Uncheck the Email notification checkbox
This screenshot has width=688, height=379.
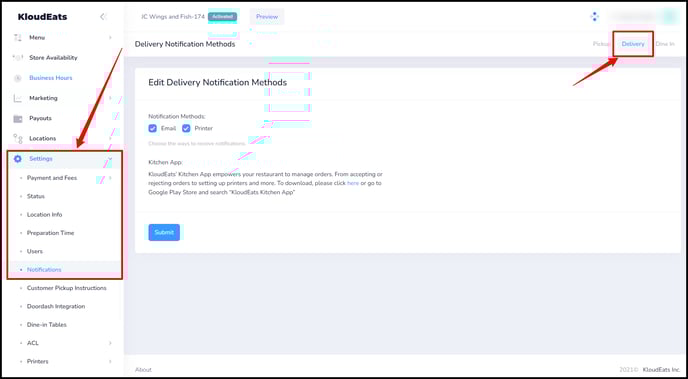click(153, 129)
